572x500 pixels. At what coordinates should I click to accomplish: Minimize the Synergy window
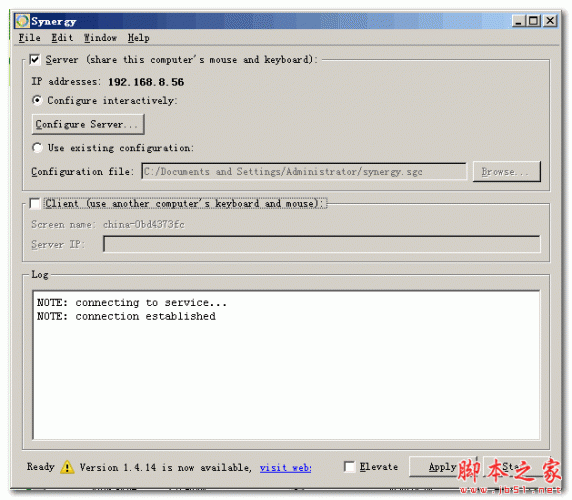518,21
